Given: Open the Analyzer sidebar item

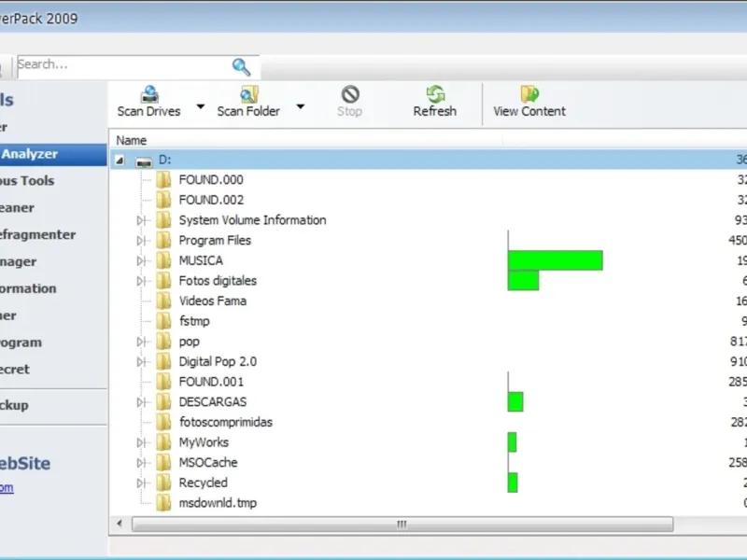Looking at the screenshot, I should (53, 154).
